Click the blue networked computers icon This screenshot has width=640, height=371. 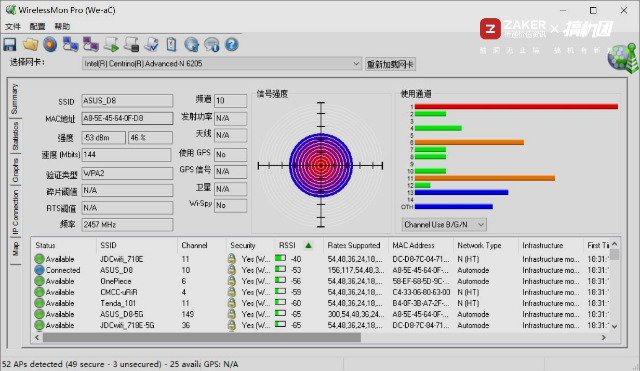pyautogui.click(x=70, y=44)
